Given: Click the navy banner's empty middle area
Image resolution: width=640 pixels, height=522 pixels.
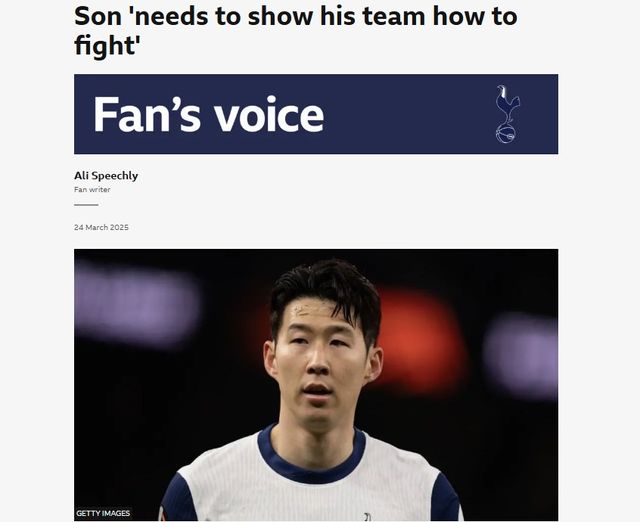Looking at the screenshot, I should coord(408,114).
